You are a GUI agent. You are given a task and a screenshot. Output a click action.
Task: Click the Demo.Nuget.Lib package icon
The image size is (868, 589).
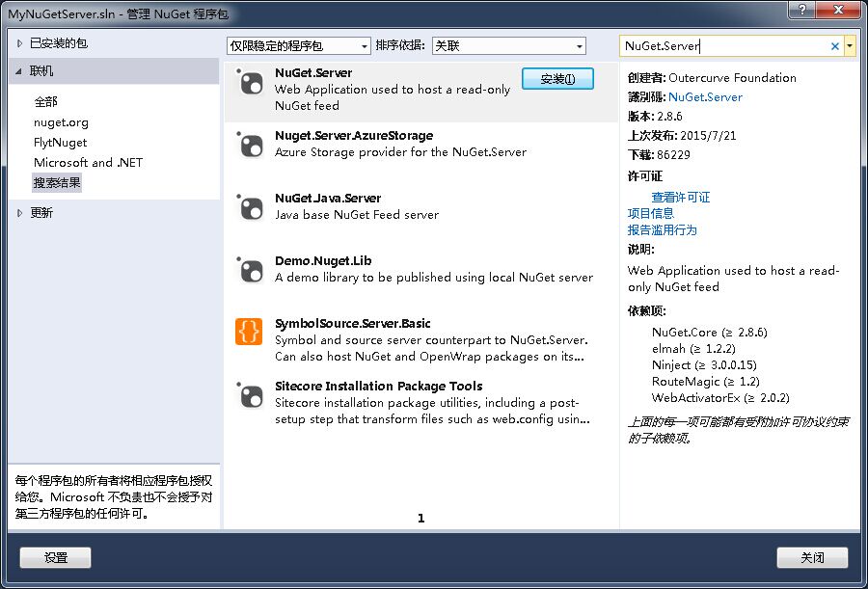[250, 271]
